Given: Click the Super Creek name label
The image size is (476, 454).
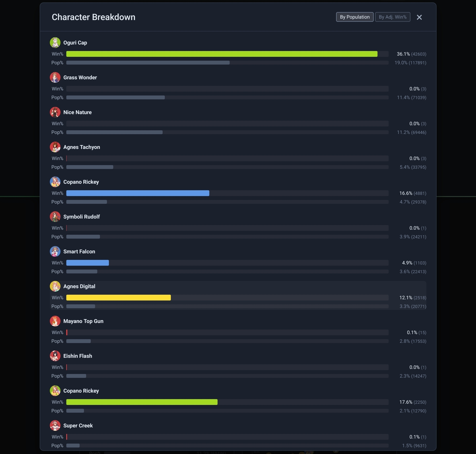Looking at the screenshot, I should click(x=78, y=426).
